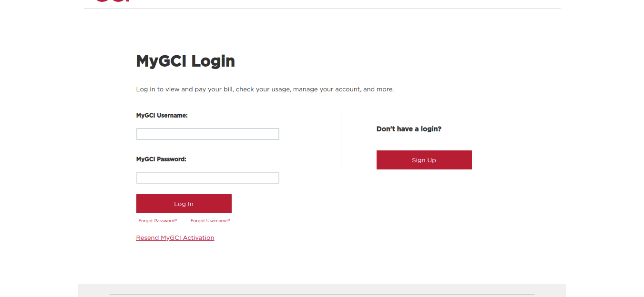Click the gray footer area

pos(322,290)
